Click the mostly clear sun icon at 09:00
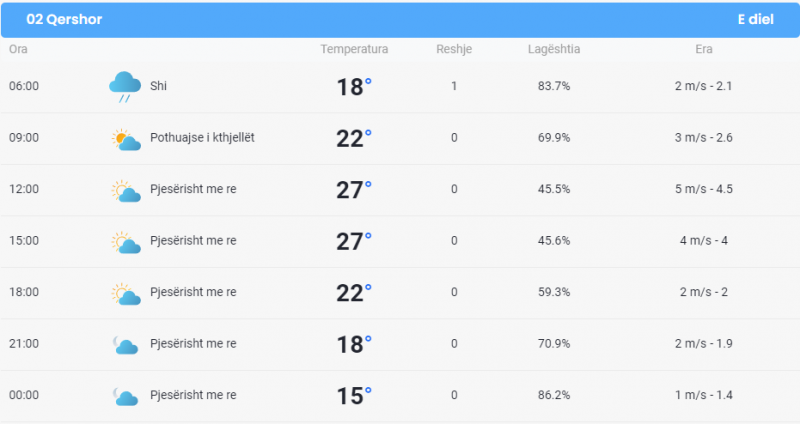800x424 pixels. click(x=126, y=139)
